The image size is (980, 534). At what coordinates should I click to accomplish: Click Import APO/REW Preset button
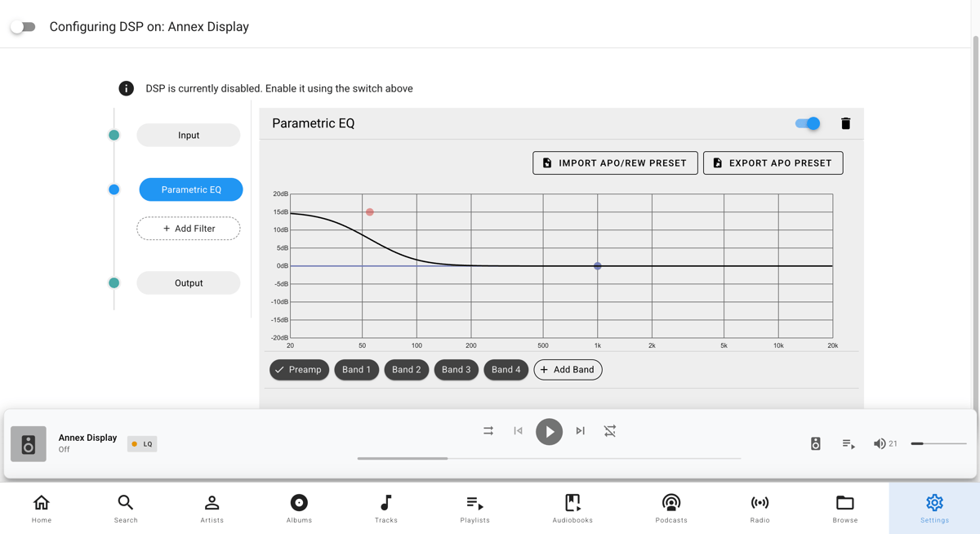(x=615, y=163)
